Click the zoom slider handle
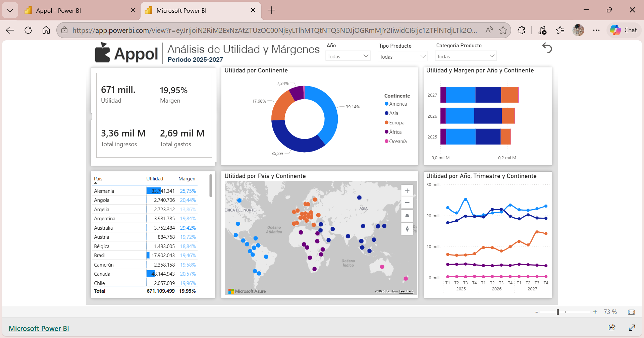644x338 pixels. click(x=558, y=312)
